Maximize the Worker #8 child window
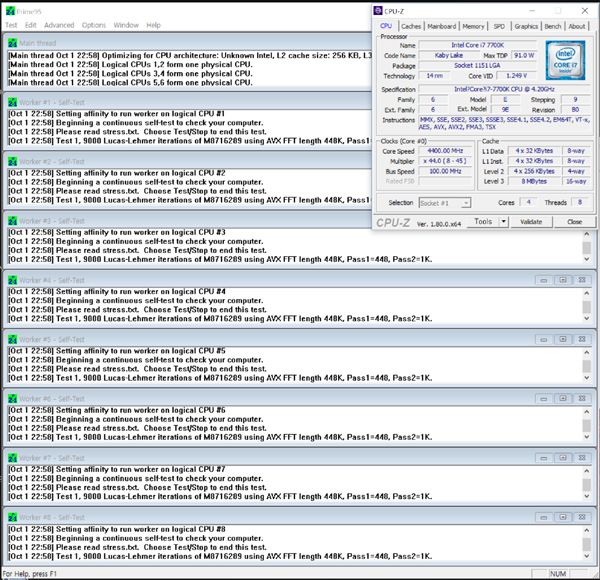 point(563,517)
